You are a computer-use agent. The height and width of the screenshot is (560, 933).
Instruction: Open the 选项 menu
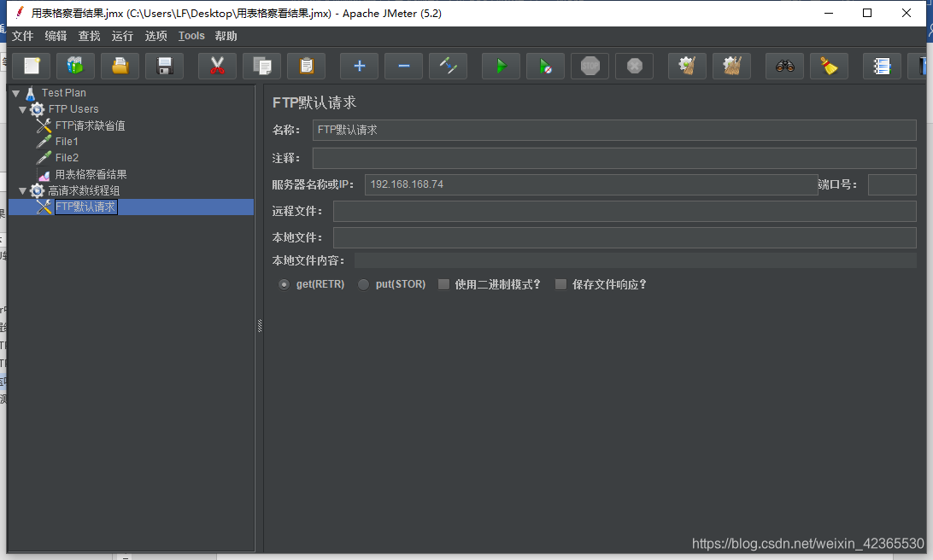tap(155, 36)
